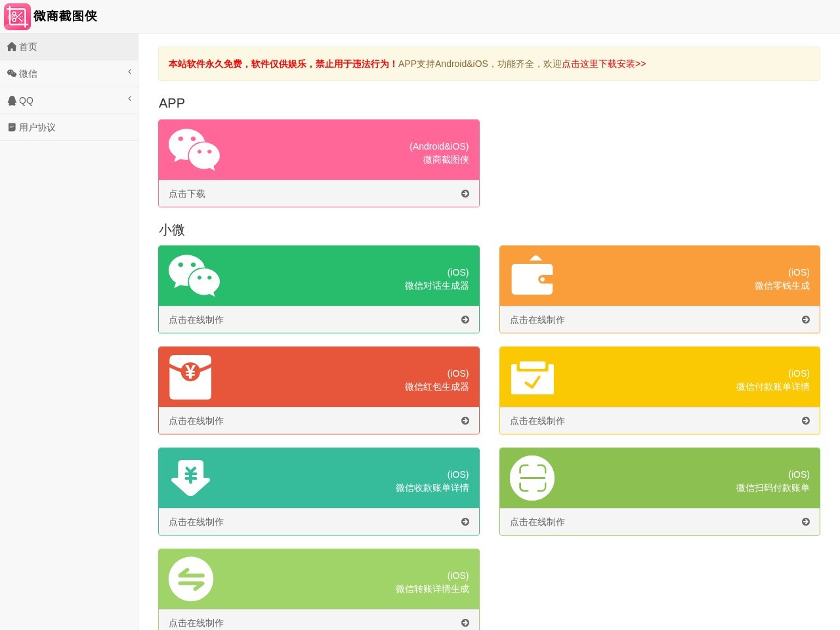Click 点击在线制作 under 微信转账详情生成
Screen dimensions: 840x630
(196, 623)
